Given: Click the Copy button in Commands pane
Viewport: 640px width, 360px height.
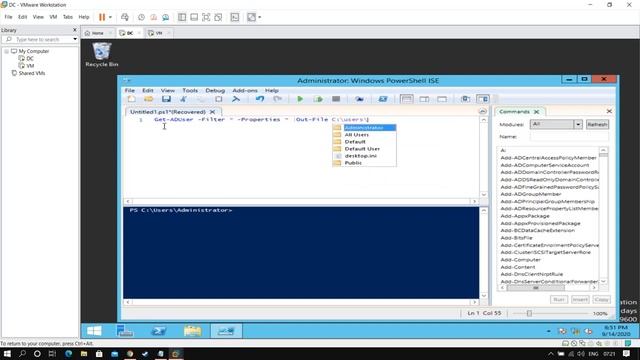Looking at the screenshot, I should point(601,300).
